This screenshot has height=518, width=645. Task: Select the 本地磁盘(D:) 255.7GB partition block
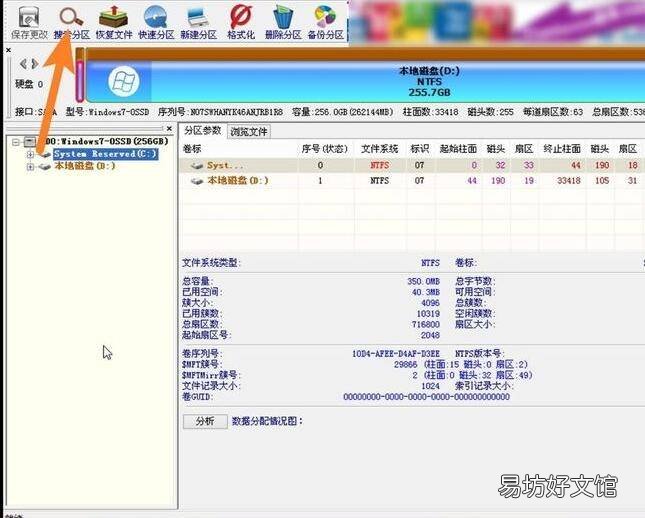365,81
